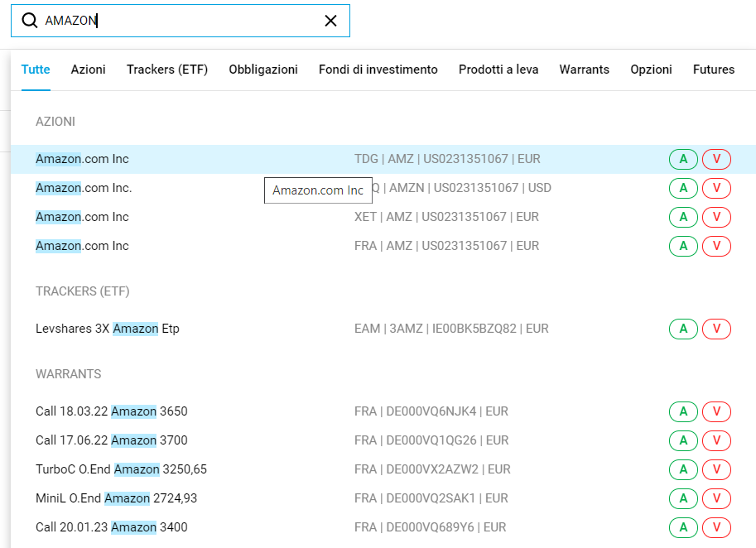The width and height of the screenshot is (756, 548).
Task: Click red V button for Call 18.03.22 Amazon
Action: tap(716, 411)
